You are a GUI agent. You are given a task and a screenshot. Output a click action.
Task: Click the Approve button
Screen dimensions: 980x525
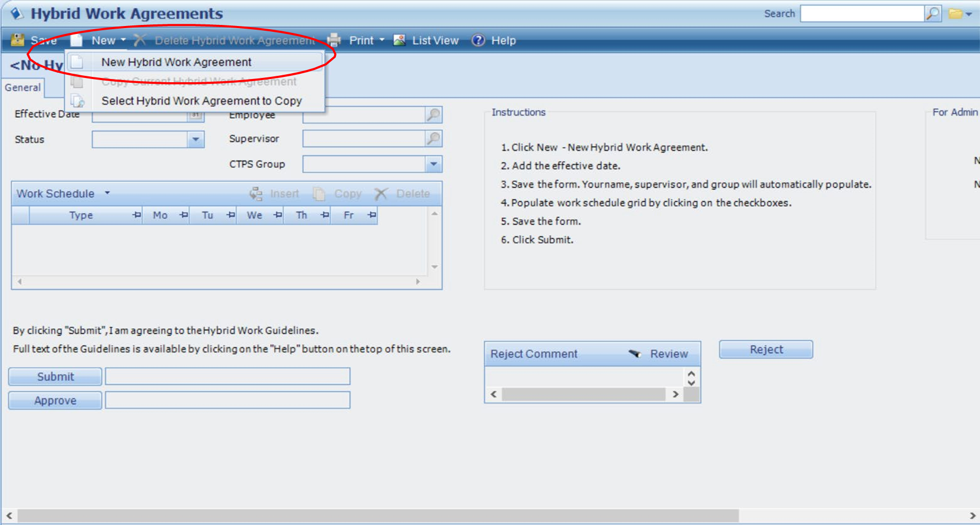[x=55, y=400]
